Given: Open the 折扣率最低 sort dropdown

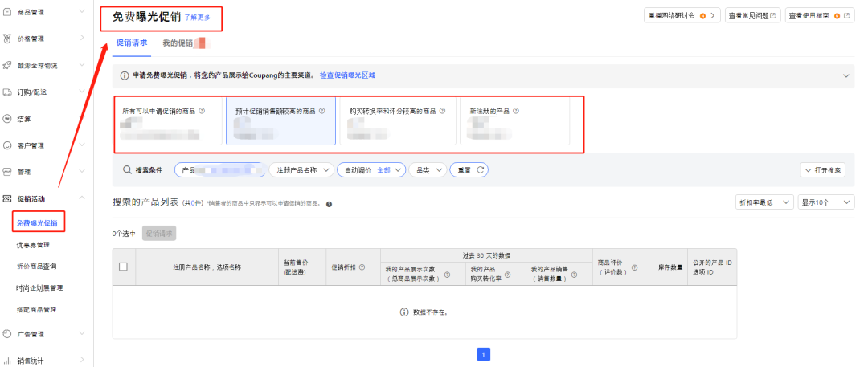Looking at the screenshot, I should click(764, 202).
